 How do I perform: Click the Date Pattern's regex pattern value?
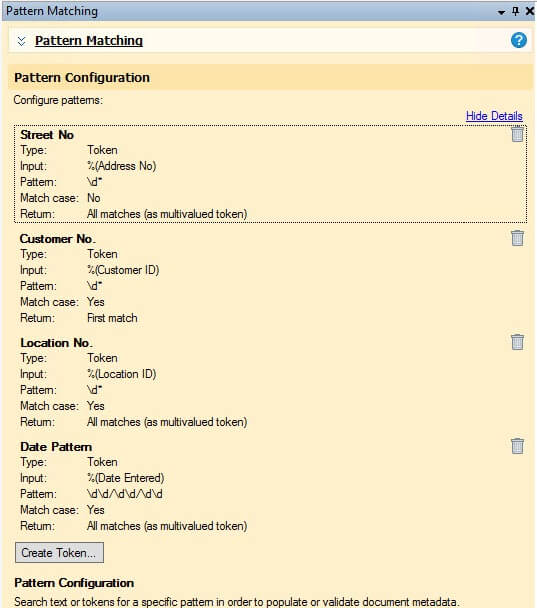tap(125, 494)
